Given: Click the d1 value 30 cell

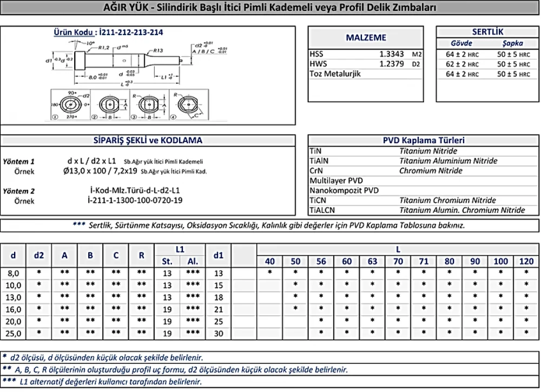Looking at the screenshot, I should coord(219,334).
